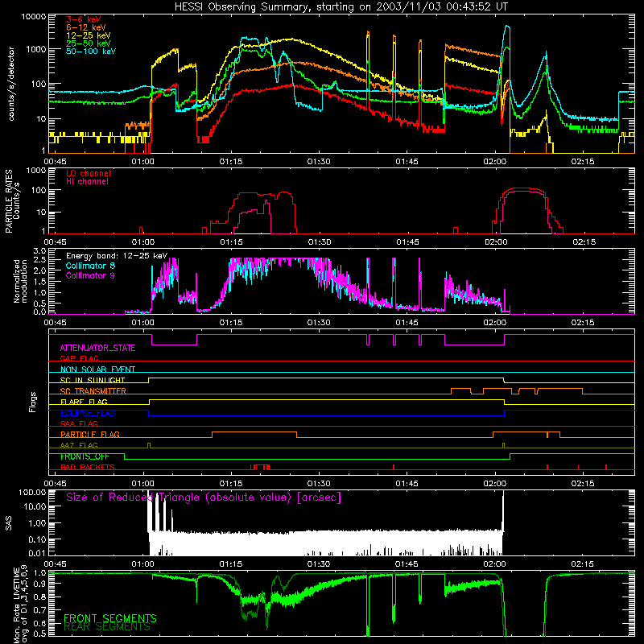The image size is (644, 644).
Task: Click the 'Flags' y-axis label
Action: pos(32,402)
